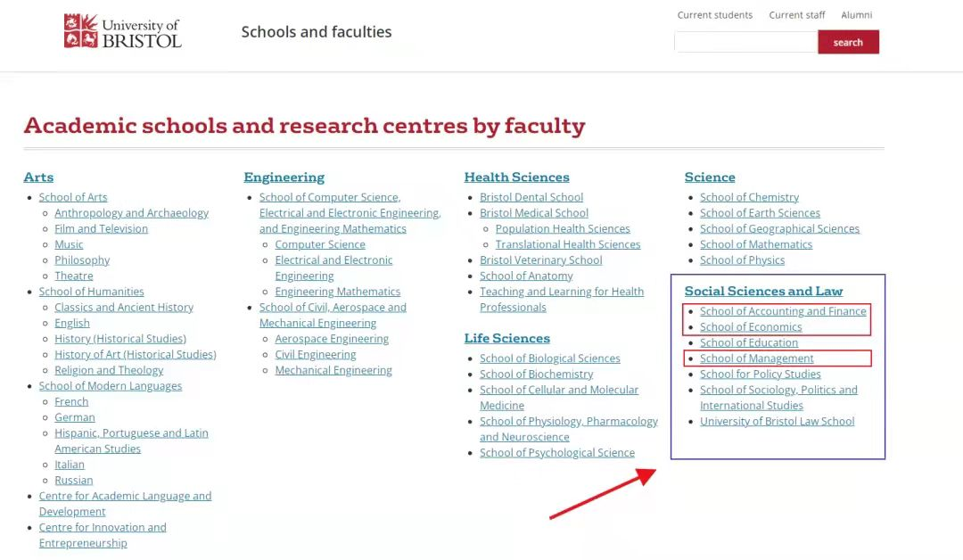The image size is (963, 560).
Task: Open the School of Economics link
Action: [751, 326]
